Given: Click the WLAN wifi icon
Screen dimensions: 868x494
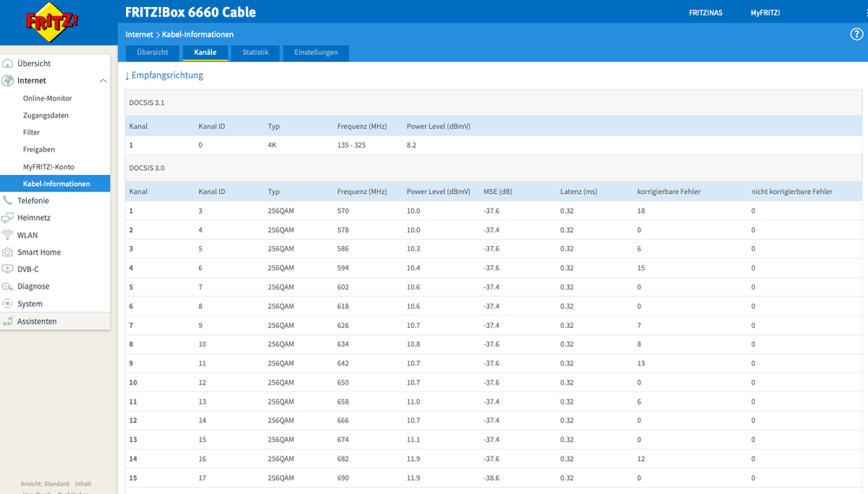Looking at the screenshot, I should click(x=8, y=235).
